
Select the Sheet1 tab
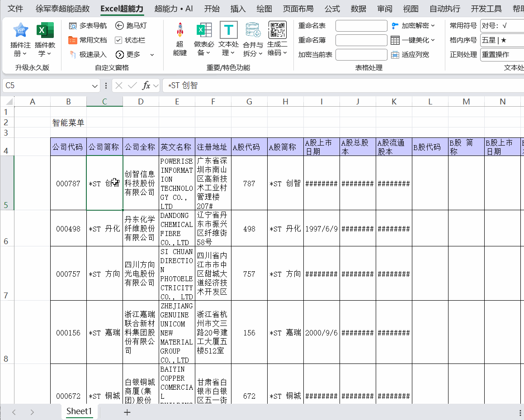click(79, 411)
